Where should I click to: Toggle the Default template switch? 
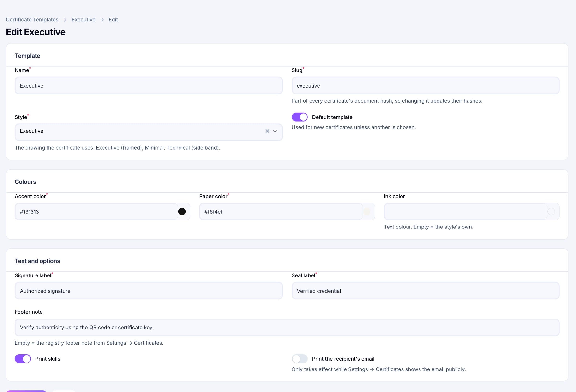(x=300, y=117)
